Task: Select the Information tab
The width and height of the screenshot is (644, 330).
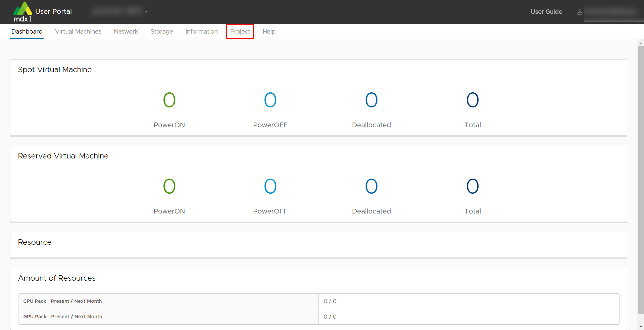Action: coord(201,31)
